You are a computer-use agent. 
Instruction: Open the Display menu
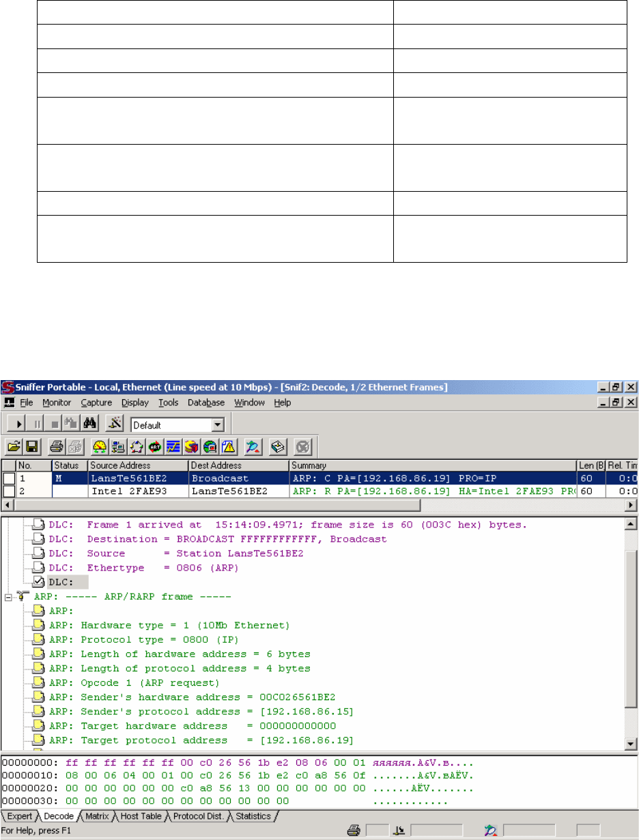point(136,403)
